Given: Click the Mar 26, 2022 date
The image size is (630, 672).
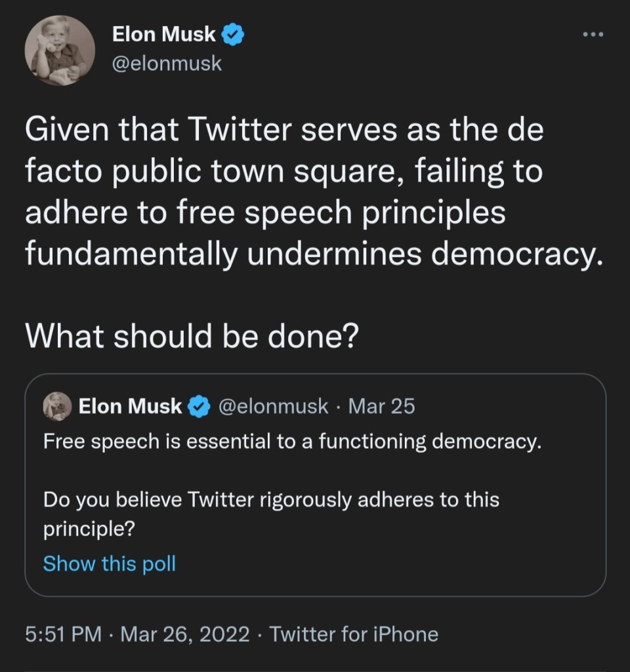Looking at the screenshot, I should (186, 635).
